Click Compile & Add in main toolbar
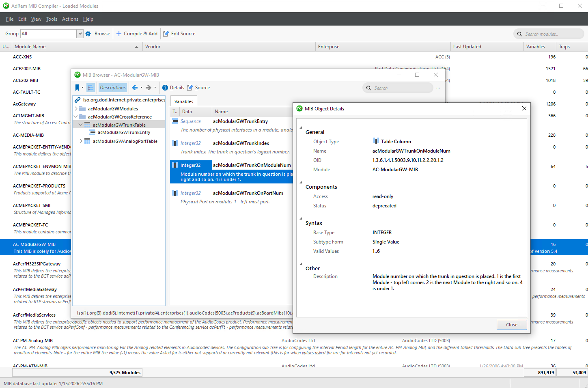 pos(137,34)
